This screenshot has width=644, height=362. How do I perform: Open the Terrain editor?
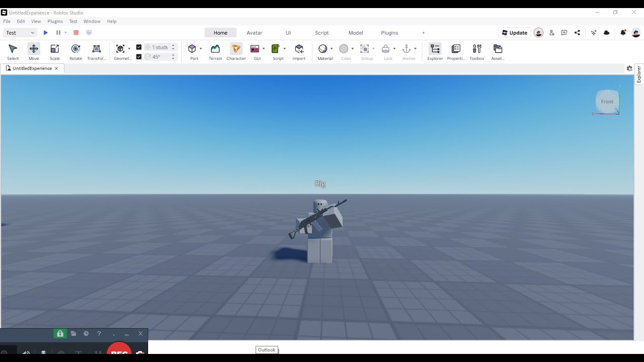coord(215,52)
